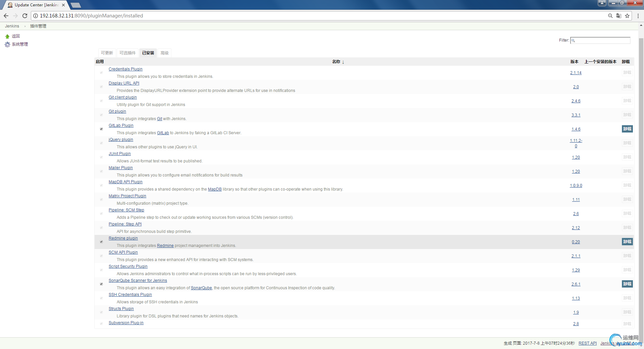Click the 插件管理 breadcrumb item
Viewport: 644px width, 349px height.
[x=38, y=26]
